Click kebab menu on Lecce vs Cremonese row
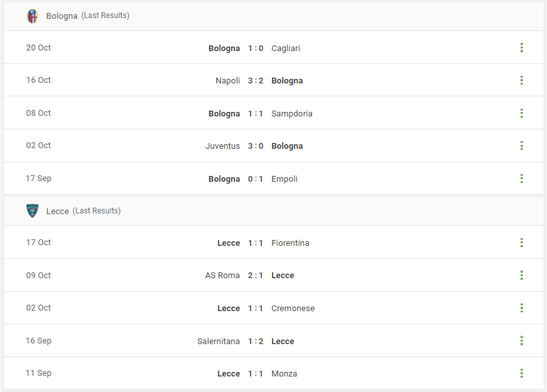 (522, 308)
